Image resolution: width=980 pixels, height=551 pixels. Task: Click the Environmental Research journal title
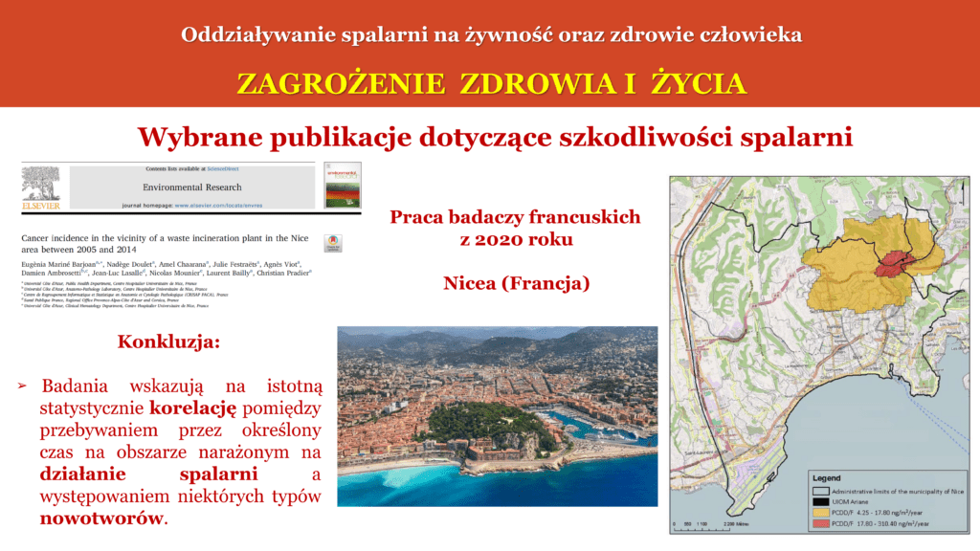191,187
